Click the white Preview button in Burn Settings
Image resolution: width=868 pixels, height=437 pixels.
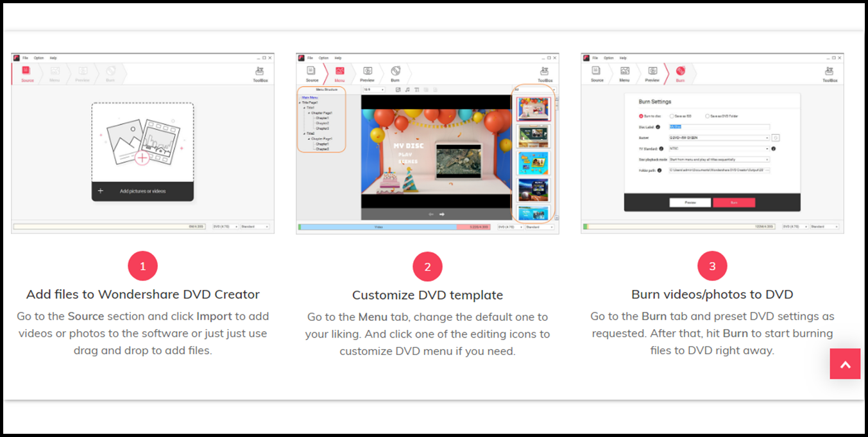point(690,203)
